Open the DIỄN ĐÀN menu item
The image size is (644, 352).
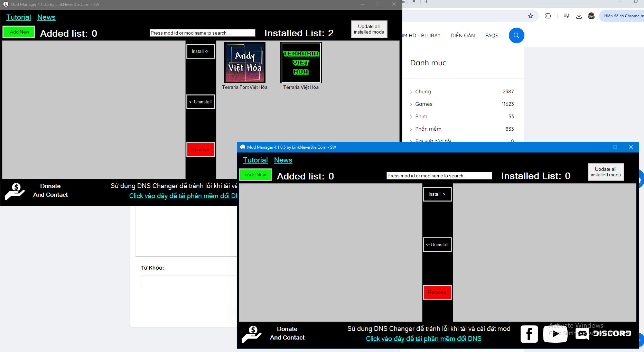point(463,36)
